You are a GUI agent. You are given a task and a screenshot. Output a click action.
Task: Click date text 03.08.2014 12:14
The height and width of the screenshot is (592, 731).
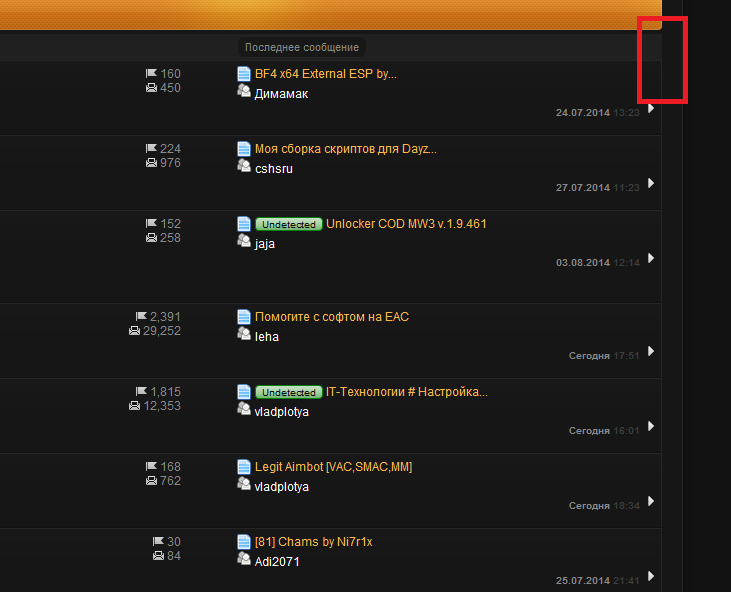598,263
